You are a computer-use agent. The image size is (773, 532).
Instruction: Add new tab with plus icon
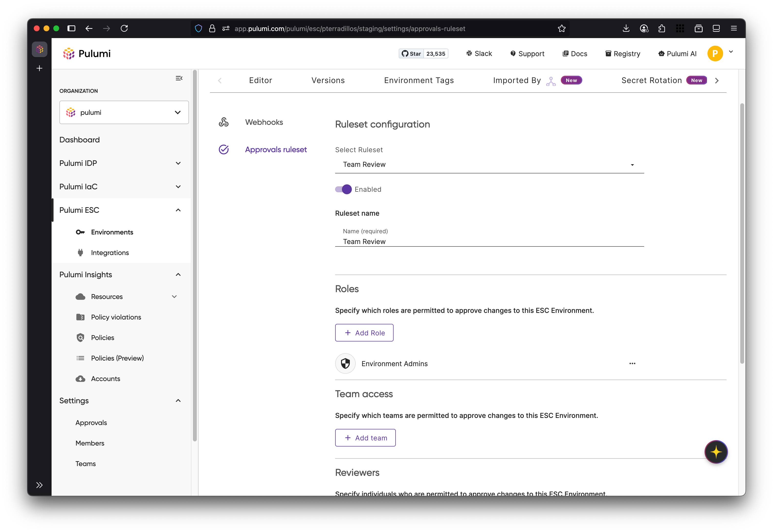[39, 68]
